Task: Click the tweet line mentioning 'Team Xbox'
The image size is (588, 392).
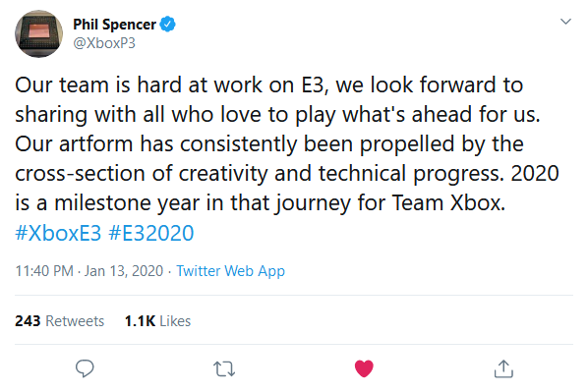Action: pos(261,203)
